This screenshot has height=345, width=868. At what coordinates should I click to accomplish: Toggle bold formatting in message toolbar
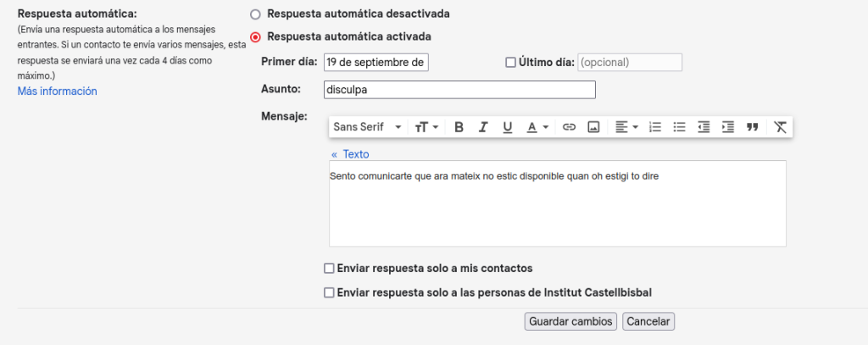(459, 127)
